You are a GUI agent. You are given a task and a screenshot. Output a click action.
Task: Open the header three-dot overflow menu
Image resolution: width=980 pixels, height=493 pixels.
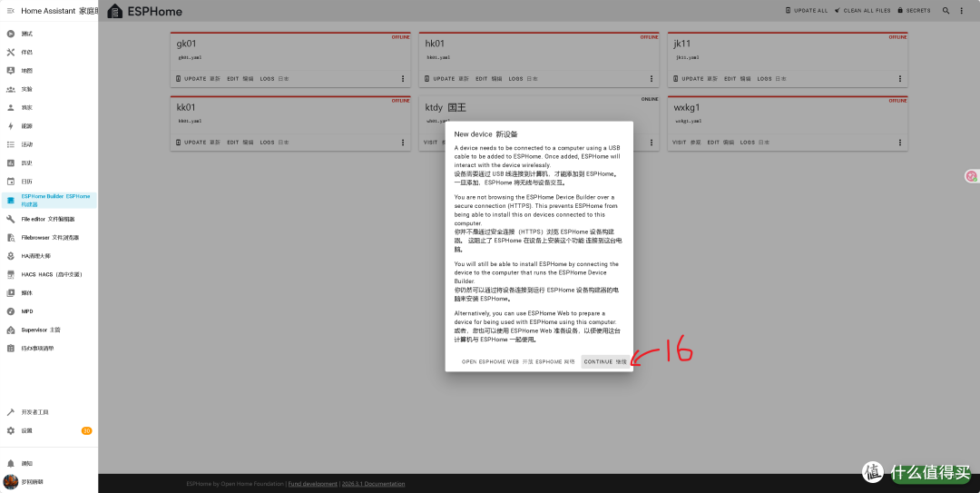(x=962, y=11)
